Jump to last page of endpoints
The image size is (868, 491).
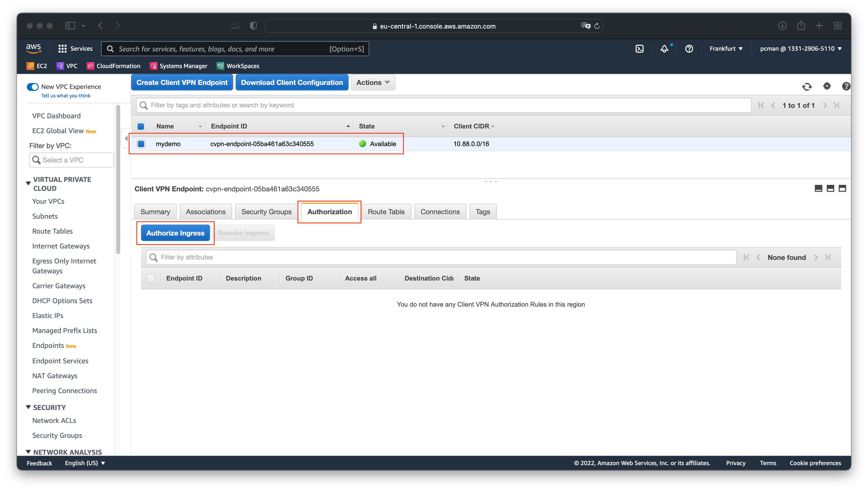[x=837, y=106]
